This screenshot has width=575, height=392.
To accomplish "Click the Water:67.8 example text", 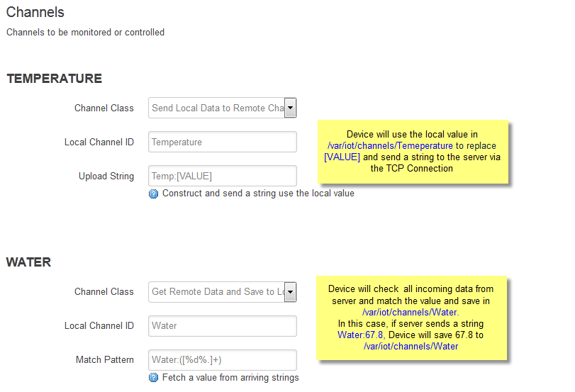I will click(x=360, y=335).
